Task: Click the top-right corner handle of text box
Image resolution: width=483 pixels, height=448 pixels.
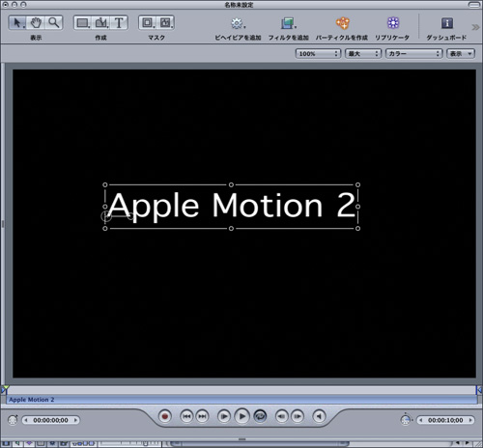Action: coord(357,184)
